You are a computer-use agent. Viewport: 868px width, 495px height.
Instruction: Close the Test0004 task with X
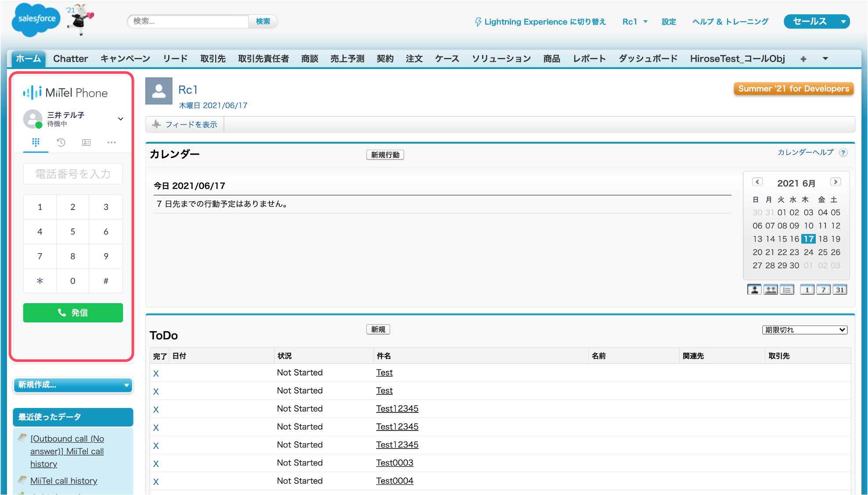(x=156, y=481)
